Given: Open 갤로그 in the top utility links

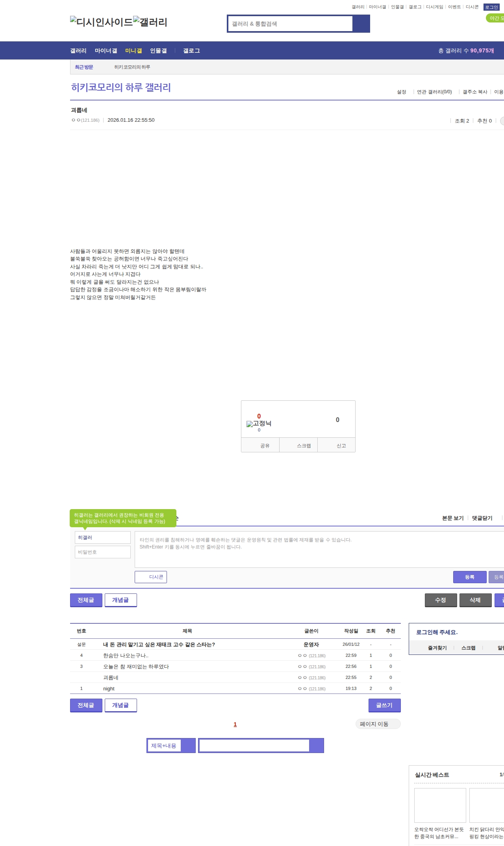Looking at the screenshot, I should coord(415,7).
